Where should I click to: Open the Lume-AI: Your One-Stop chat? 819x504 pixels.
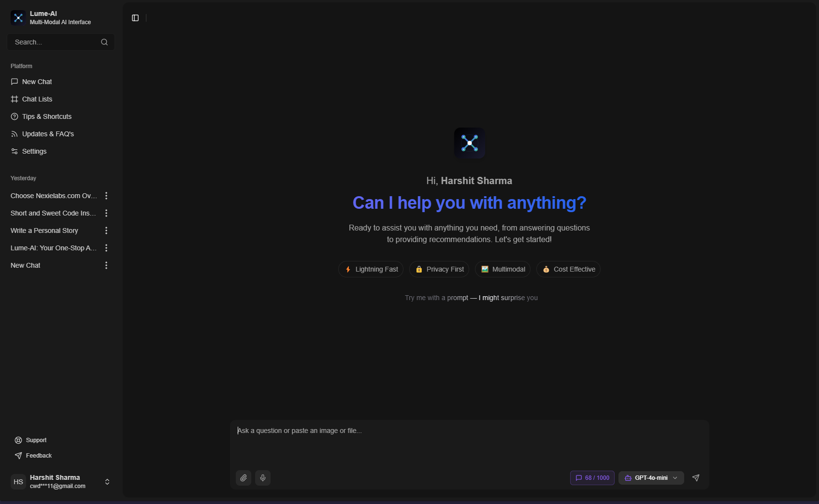(54, 248)
